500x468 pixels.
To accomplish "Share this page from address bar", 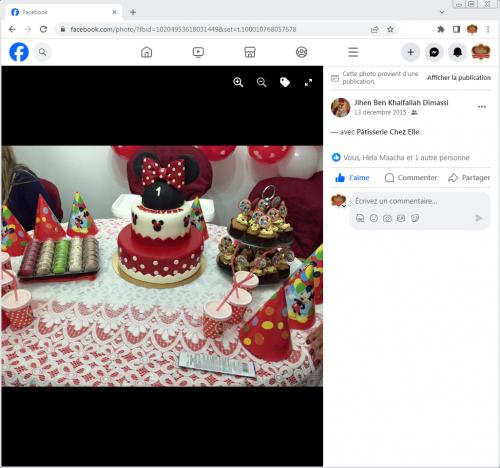I will [x=375, y=29].
